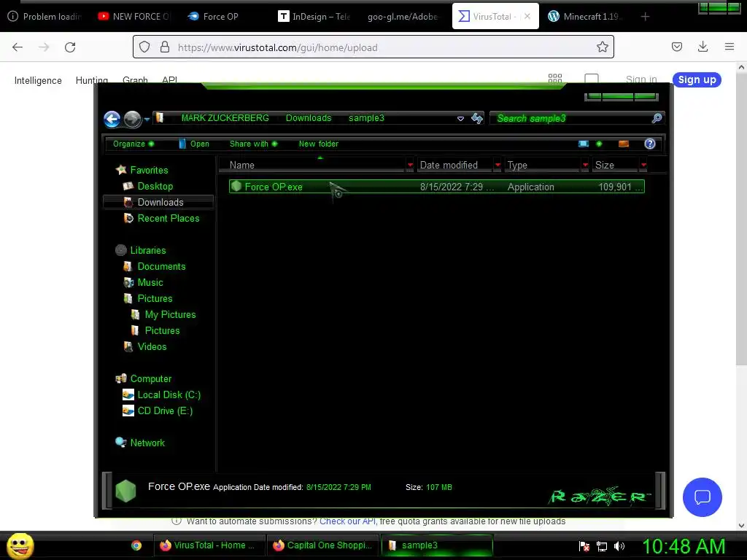Open the Date modified filter arrow

tap(498, 166)
